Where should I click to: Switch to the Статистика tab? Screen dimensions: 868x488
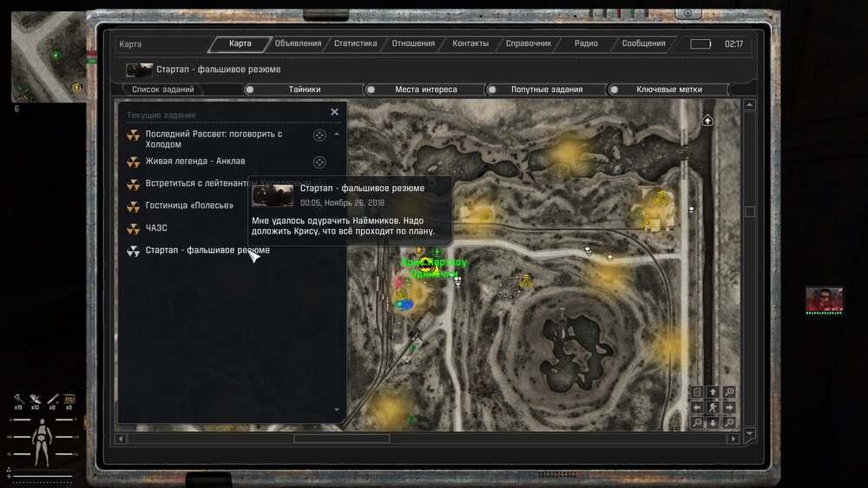(355, 43)
